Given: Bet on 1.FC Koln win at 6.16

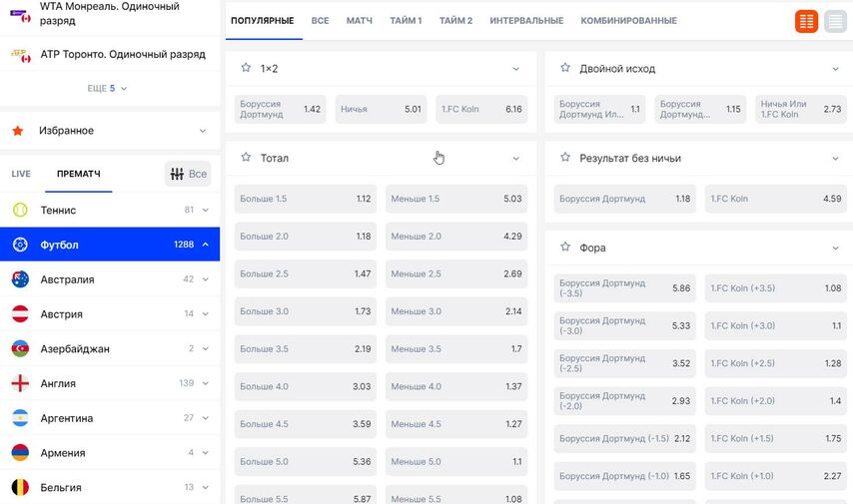Looking at the screenshot, I should [481, 109].
